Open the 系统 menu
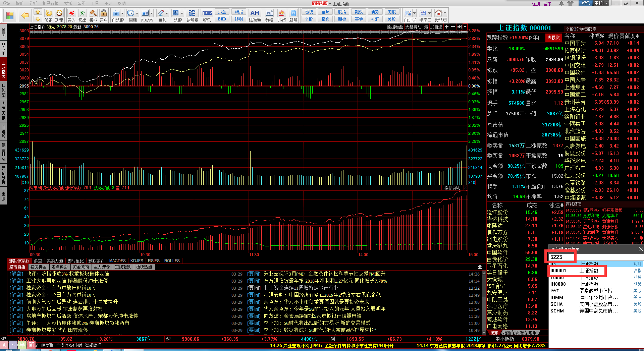The height and width of the screenshot is (351, 644). pyautogui.click(x=6, y=3)
